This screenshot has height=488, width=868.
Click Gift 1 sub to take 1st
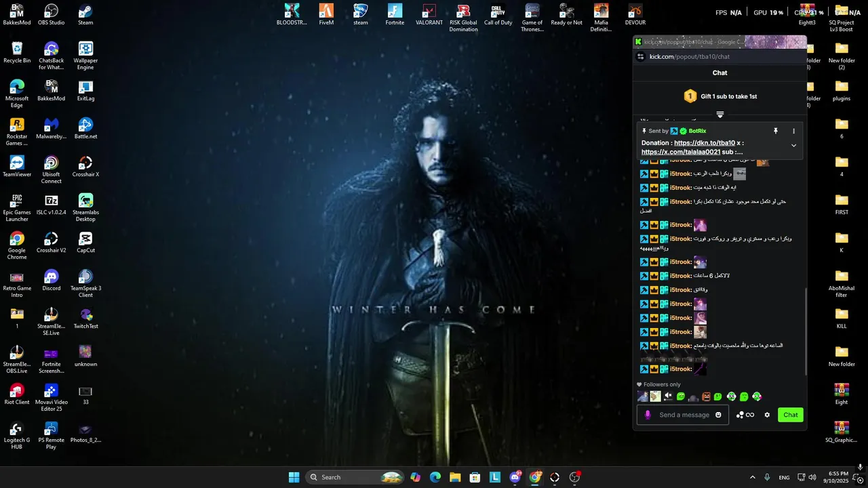[x=728, y=96]
